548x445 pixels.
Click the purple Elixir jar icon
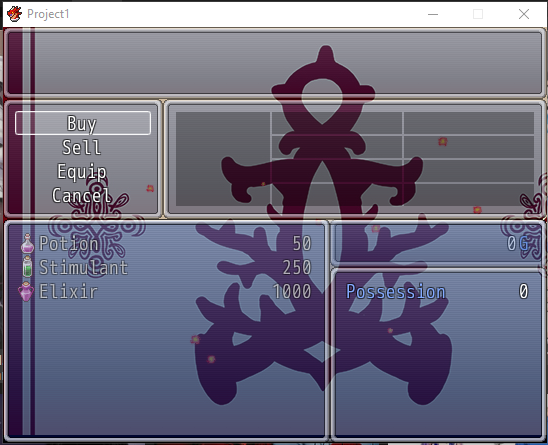point(26,291)
